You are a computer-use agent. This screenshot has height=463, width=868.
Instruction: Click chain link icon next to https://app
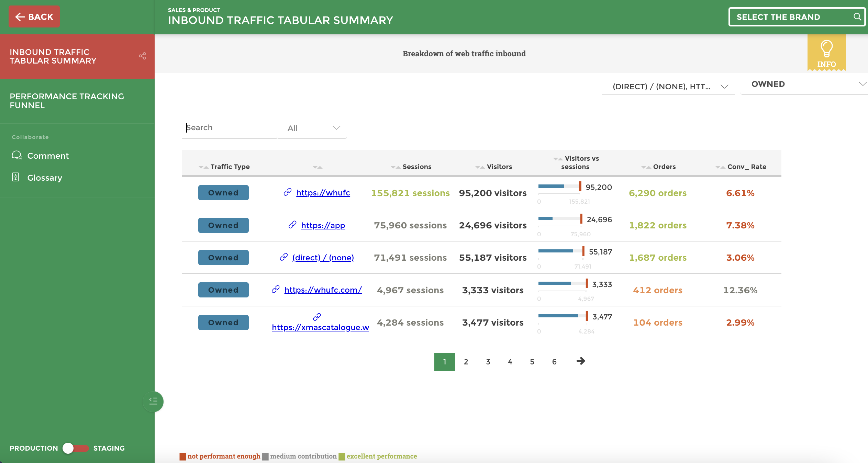click(292, 225)
